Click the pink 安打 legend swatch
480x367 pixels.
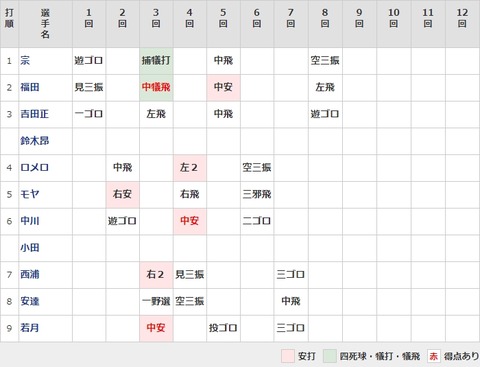pos(288,356)
